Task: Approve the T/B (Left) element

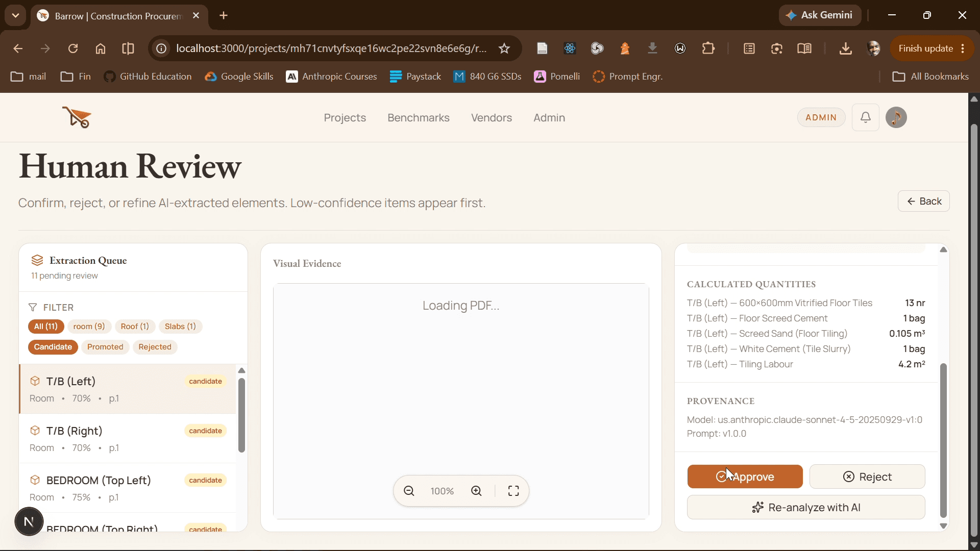Action: coord(745,477)
